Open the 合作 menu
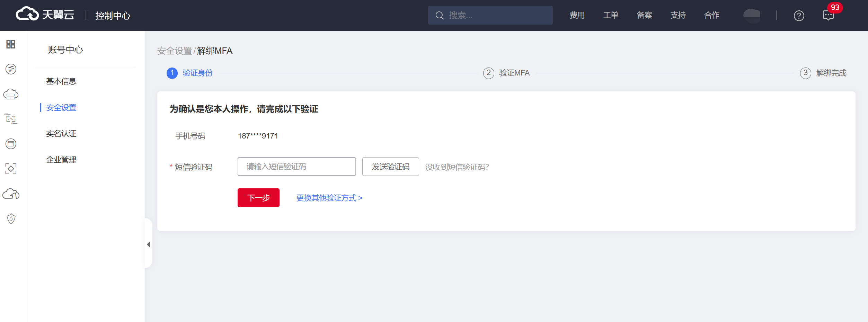The width and height of the screenshot is (868, 322). 712,15
